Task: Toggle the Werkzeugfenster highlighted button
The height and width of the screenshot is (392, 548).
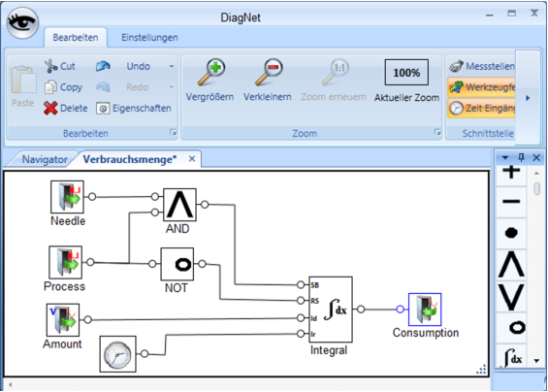Action: click(481, 87)
